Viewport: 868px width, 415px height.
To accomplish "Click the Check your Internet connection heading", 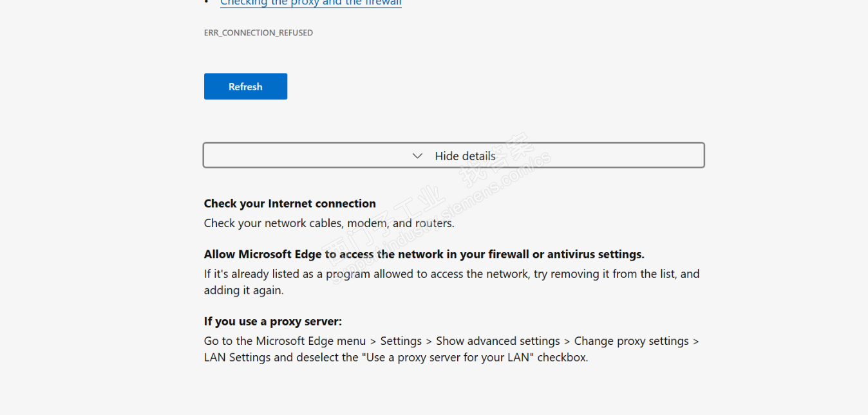I will (x=290, y=204).
